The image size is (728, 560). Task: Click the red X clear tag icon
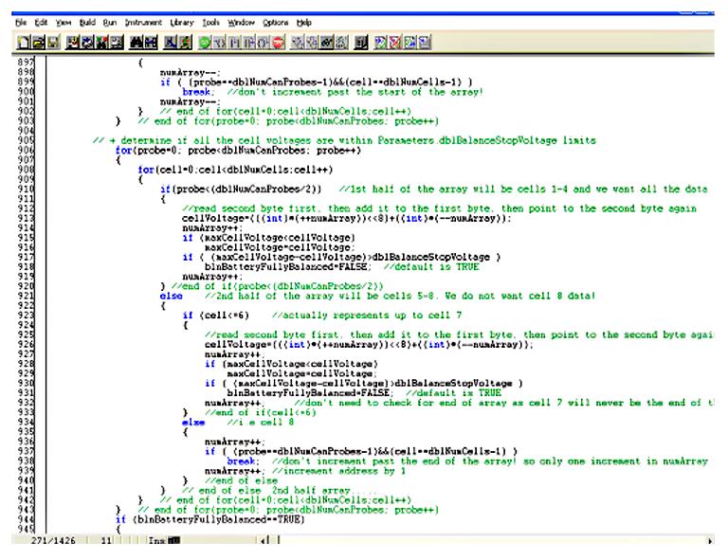(x=395, y=43)
